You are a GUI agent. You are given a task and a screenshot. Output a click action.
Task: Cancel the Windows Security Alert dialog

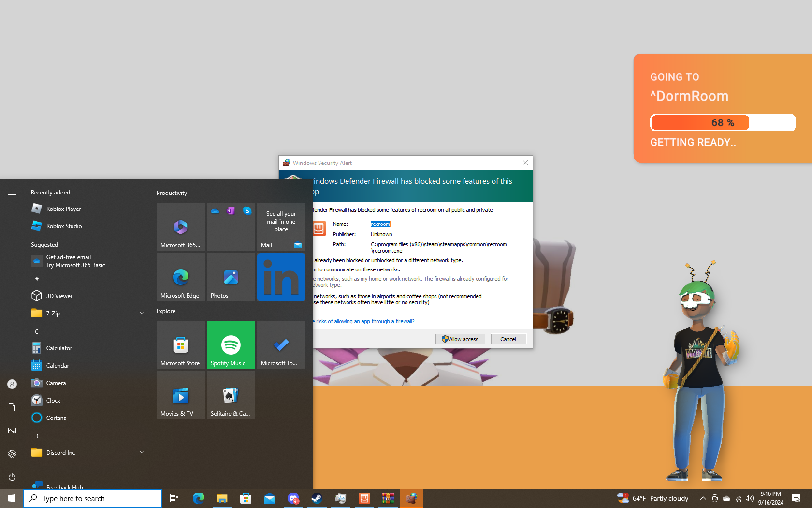pos(508,339)
